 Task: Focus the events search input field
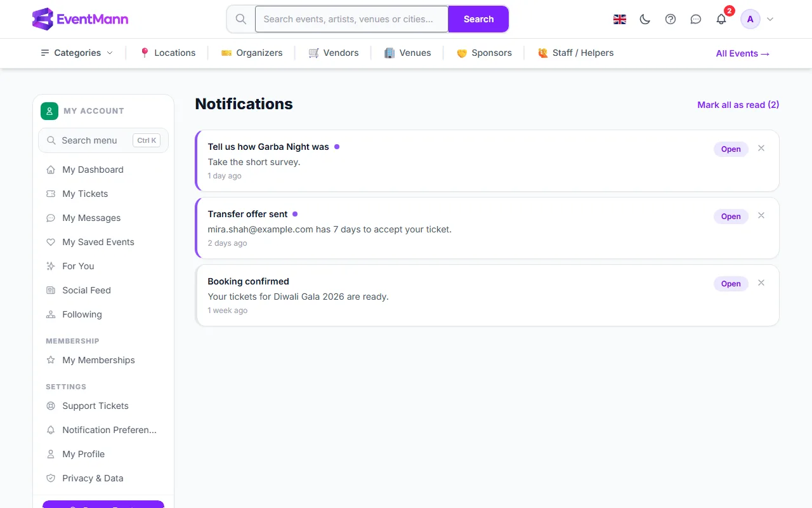point(351,19)
